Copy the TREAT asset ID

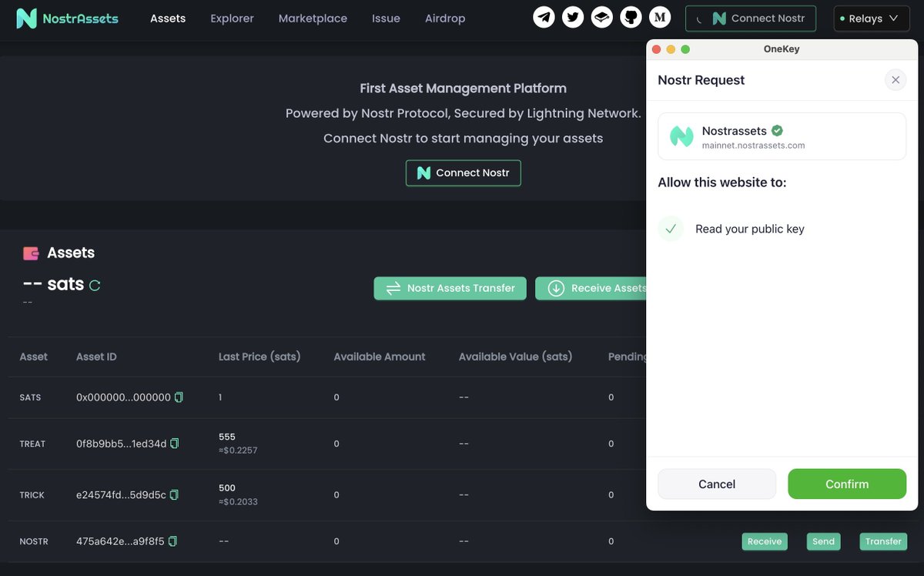(x=175, y=444)
